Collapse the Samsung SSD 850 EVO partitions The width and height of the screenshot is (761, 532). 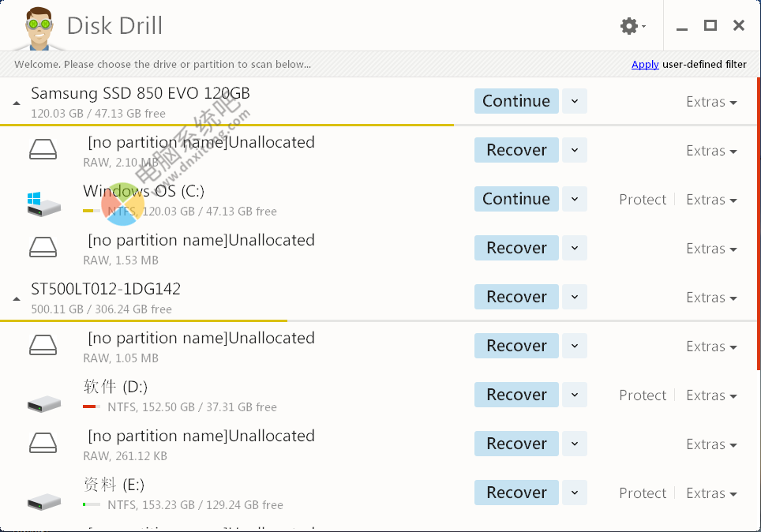(17, 103)
